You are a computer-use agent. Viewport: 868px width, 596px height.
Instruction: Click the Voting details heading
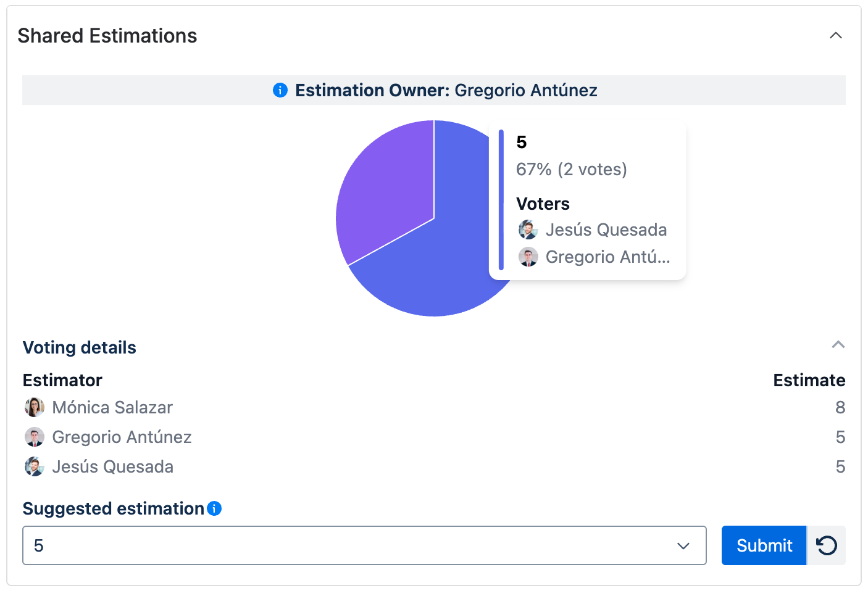pyautogui.click(x=79, y=347)
